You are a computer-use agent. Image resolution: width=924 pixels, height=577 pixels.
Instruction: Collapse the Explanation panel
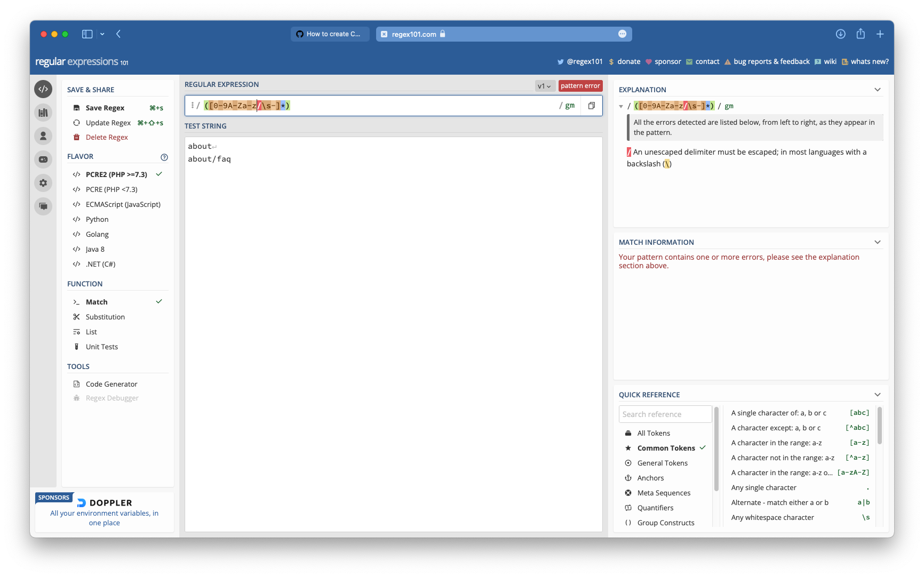click(x=878, y=90)
